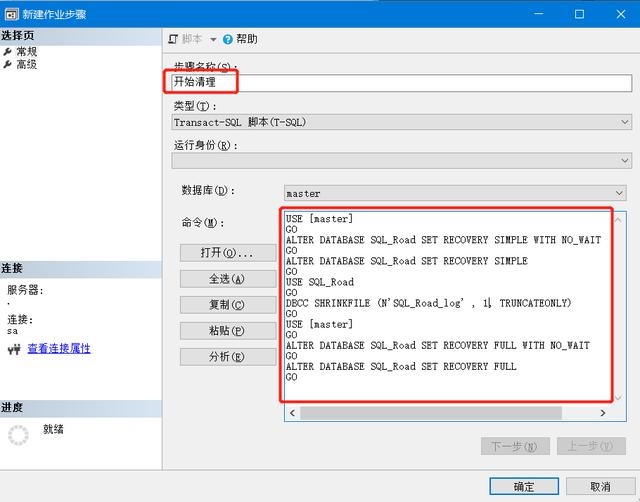
Task: Click the 连接 panel header
Action: pos(81,269)
